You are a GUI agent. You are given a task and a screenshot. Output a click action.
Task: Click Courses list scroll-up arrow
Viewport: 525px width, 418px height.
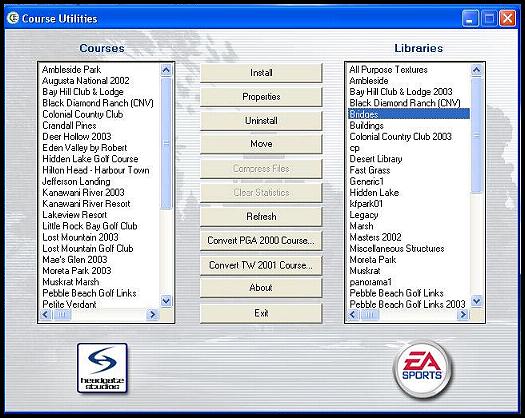click(166, 70)
